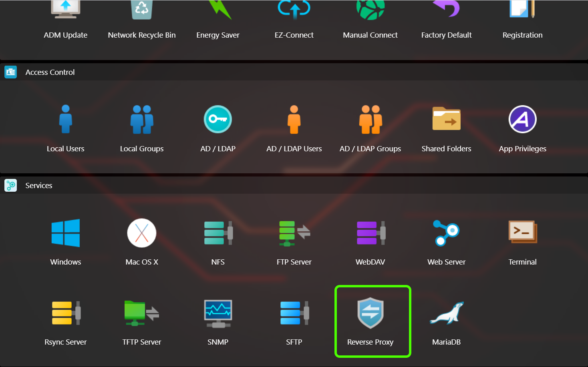Open AD / LDAP Users
588x367 pixels.
point(294,129)
